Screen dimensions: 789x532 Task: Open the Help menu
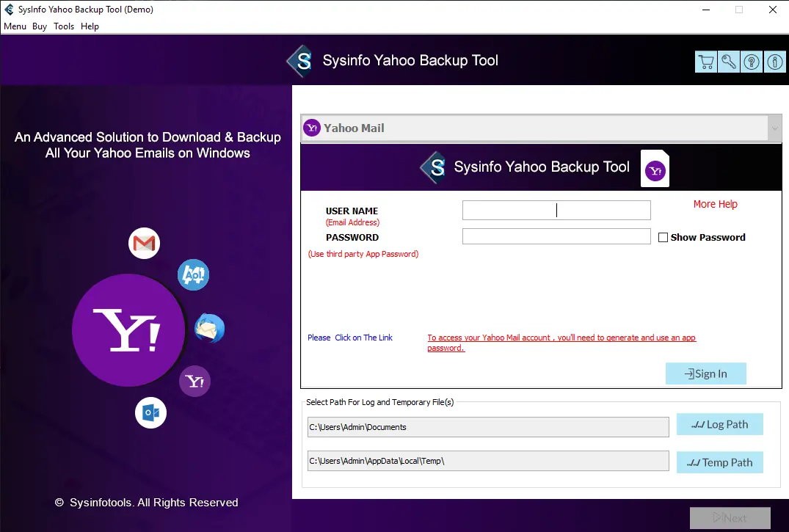click(x=90, y=26)
